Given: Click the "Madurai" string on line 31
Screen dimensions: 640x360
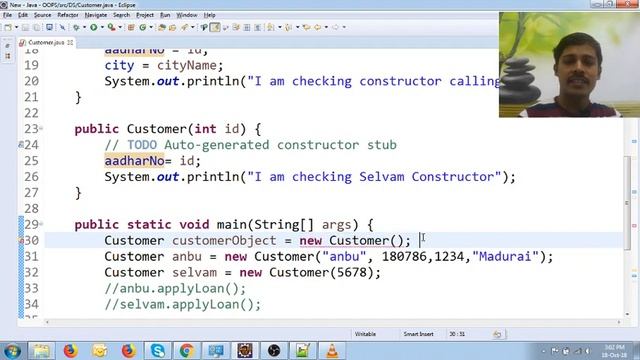Looking at the screenshot, I should (x=505, y=257).
